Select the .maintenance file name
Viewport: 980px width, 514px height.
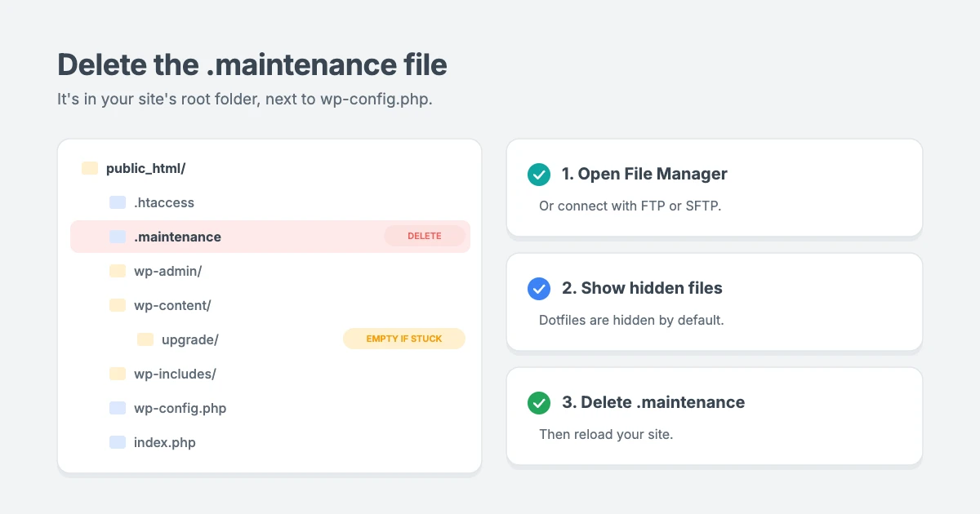click(x=177, y=237)
